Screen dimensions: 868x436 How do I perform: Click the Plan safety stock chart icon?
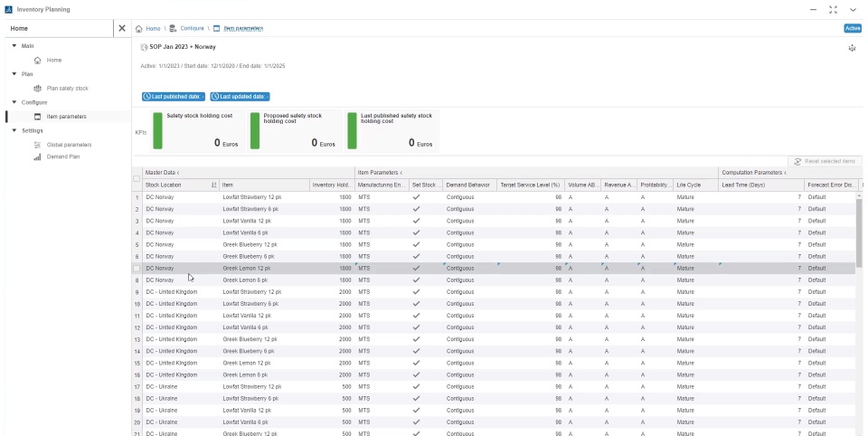(x=38, y=89)
